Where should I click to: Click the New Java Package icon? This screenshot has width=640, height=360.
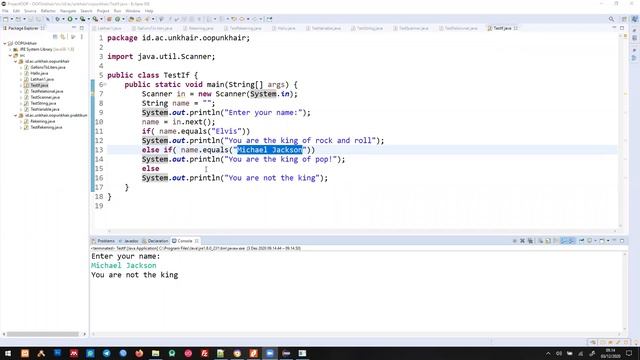click(109, 19)
